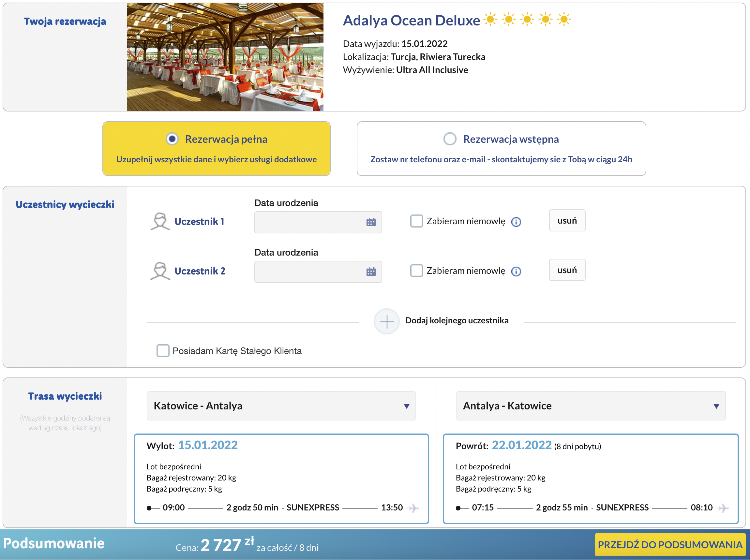
Task: Click Uczestnicy wycieczki section heading
Action: click(x=65, y=204)
